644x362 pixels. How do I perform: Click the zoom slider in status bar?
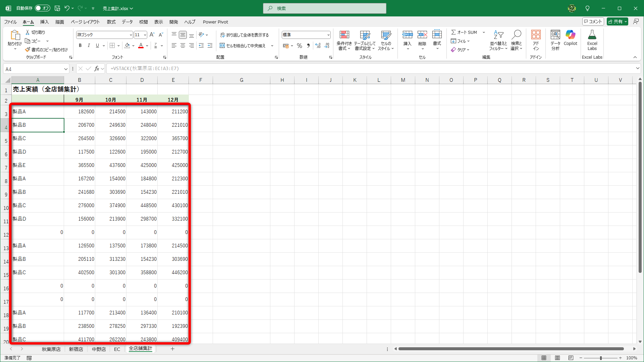coord(600,358)
